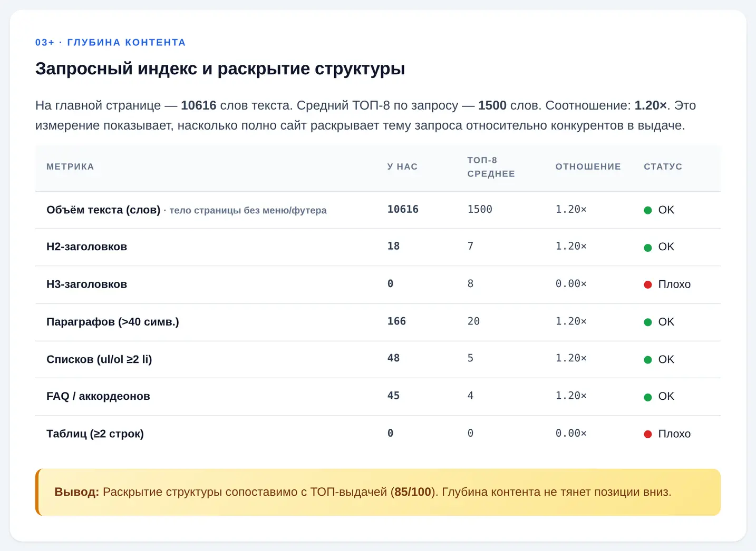
Task: Select the section label '03+ · ГЛУБИНА КОНТЕНТА'
Action: click(110, 42)
